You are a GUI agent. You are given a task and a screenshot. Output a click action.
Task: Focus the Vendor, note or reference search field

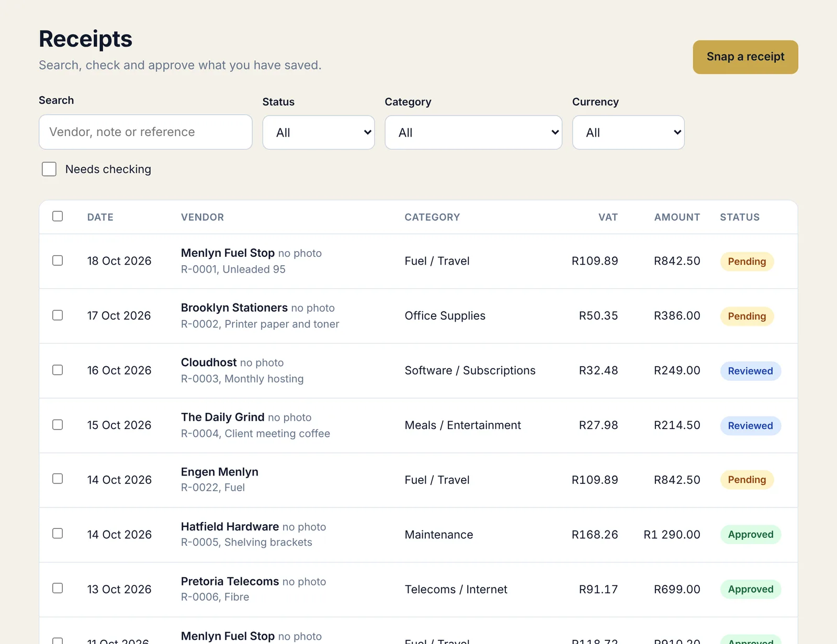tap(145, 132)
